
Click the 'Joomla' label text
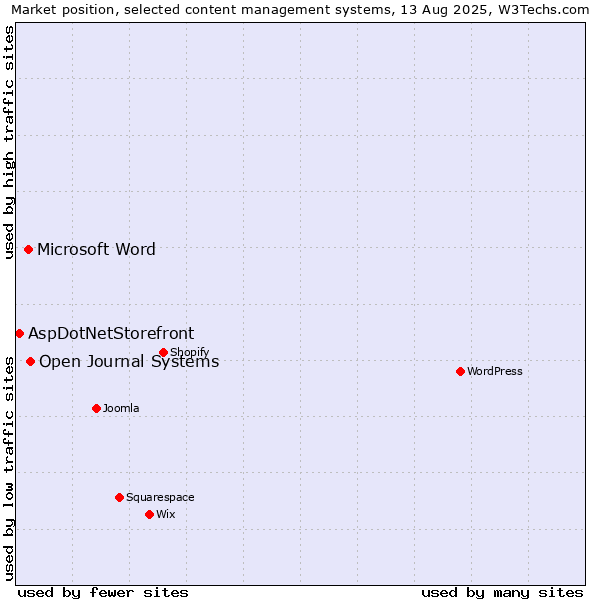[x=121, y=408]
